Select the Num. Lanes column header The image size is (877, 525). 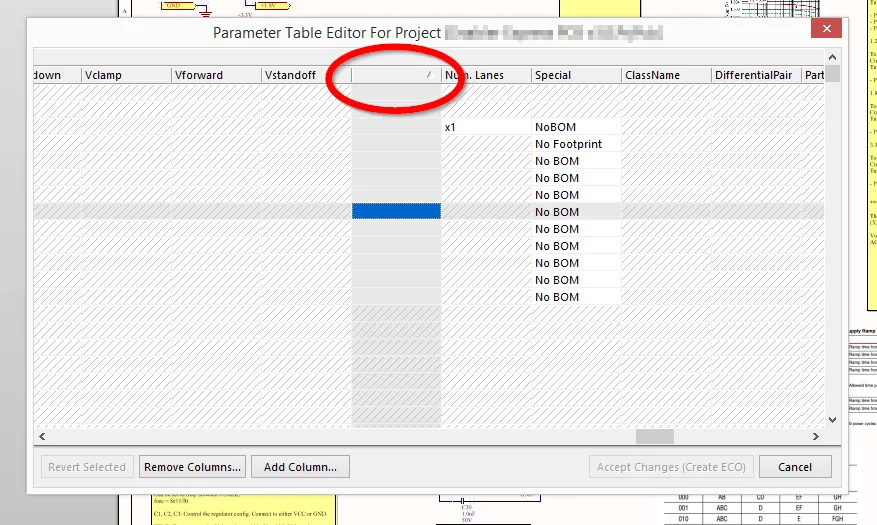point(485,75)
